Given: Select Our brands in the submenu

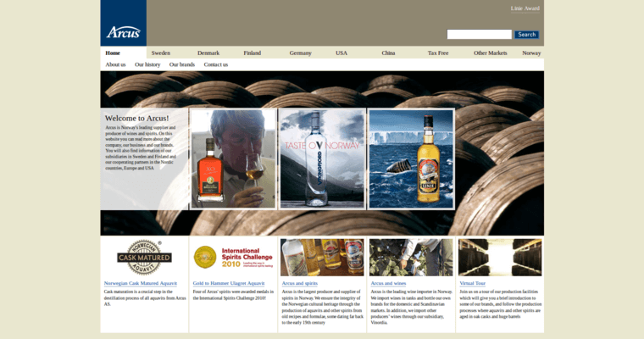Looking at the screenshot, I should 182,64.
